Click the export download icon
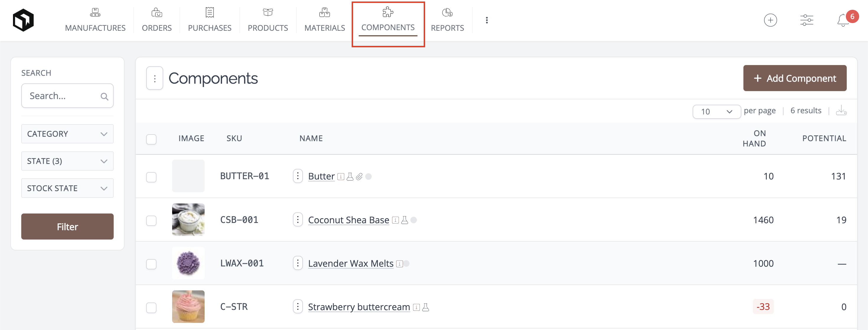The height and width of the screenshot is (330, 868). pos(841,110)
